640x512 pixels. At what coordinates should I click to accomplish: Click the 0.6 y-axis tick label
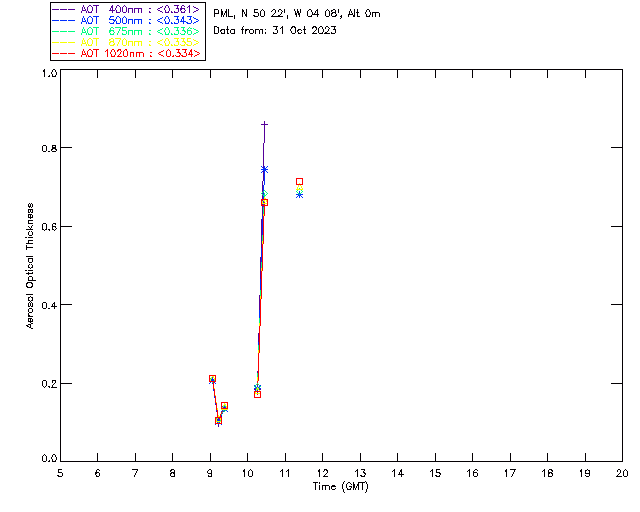[49, 227]
